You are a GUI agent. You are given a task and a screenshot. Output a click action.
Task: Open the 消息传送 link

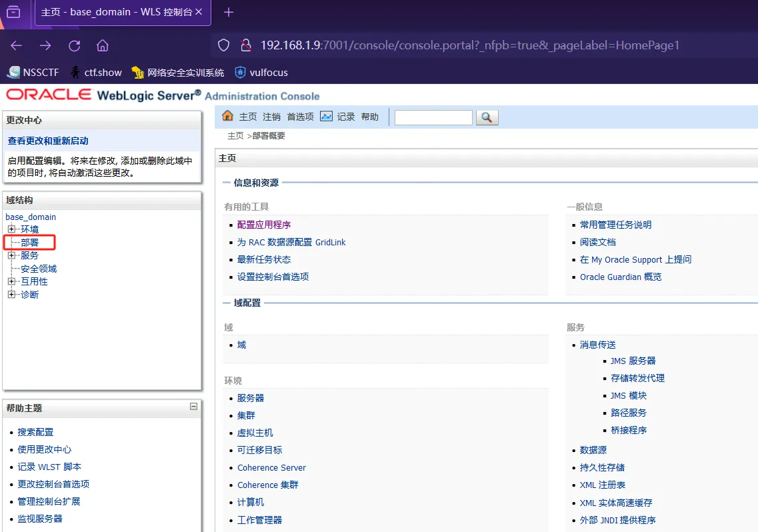click(598, 345)
